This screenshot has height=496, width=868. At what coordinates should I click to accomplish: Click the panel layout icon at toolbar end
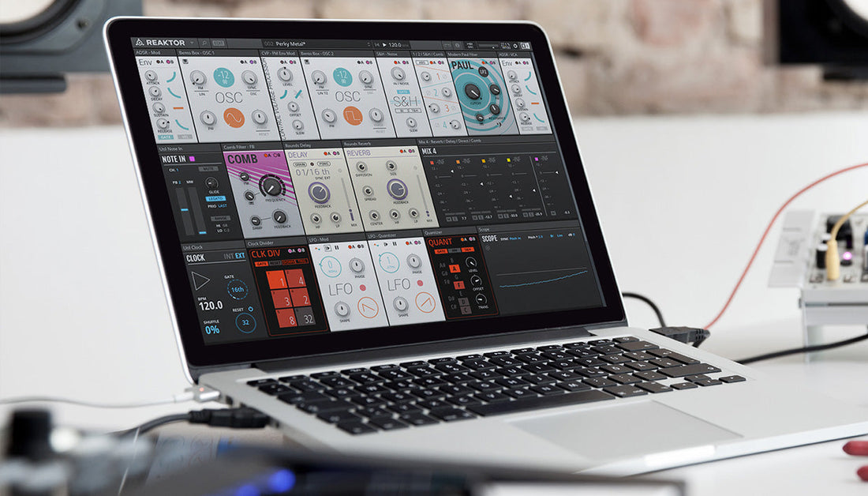point(525,46)
